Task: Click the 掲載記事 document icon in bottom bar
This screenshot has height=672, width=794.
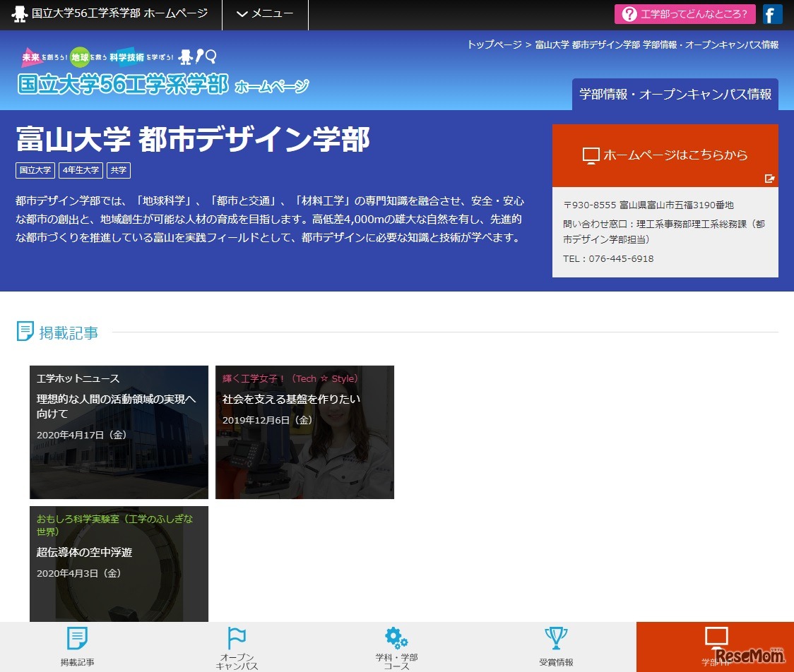Action: coord(77,638)
